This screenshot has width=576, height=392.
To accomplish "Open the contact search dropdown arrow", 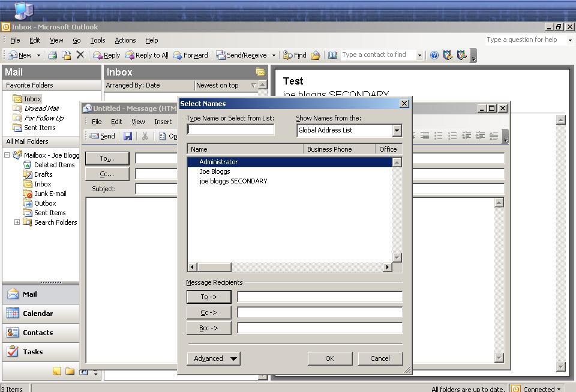I will pos(419,55).
